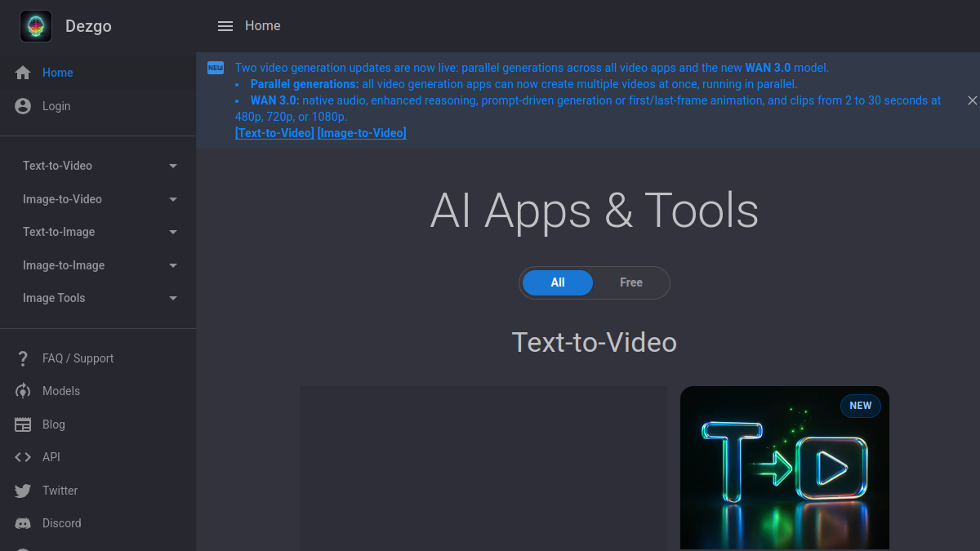
Task: Follow the [Text-to-Video] banner link
Action: [274, 133]
